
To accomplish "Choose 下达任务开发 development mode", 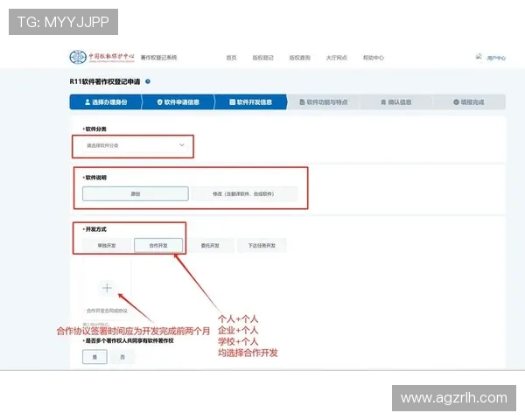I will tap(262, 246).
